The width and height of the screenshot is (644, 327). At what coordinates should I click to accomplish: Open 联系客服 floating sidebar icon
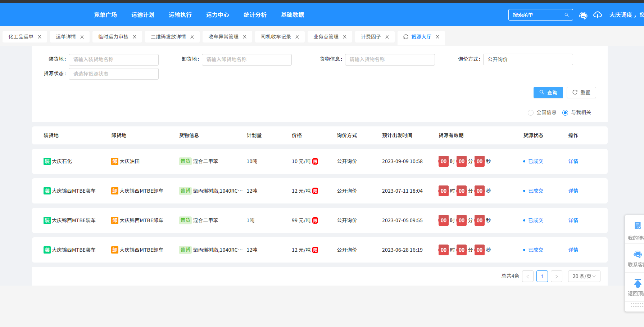(637, 255)
